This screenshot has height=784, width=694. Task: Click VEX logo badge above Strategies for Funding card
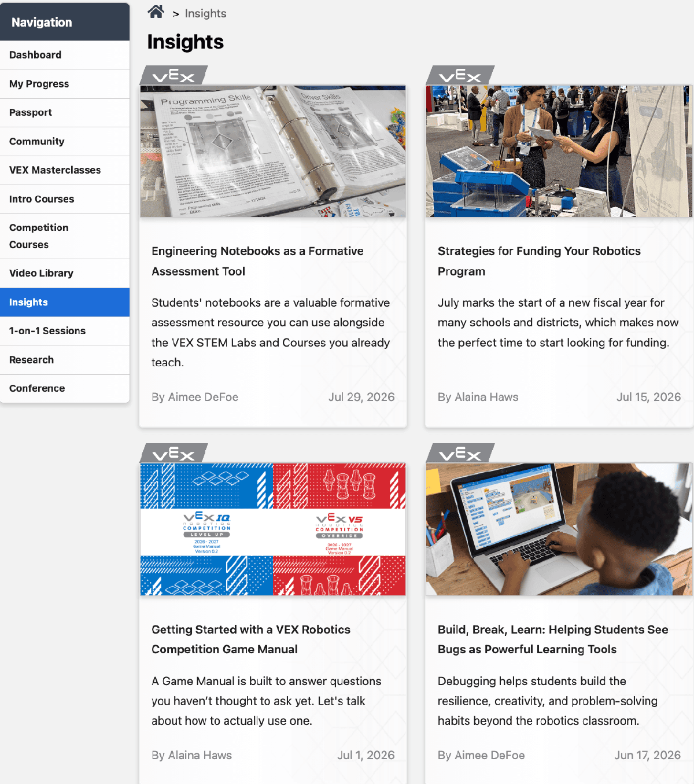point(460,75)
